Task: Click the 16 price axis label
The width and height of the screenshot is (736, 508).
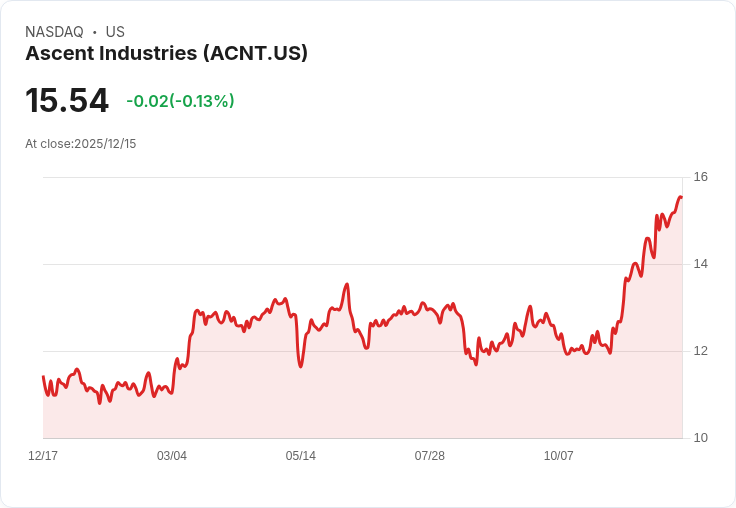Action: tap(700, 177)
